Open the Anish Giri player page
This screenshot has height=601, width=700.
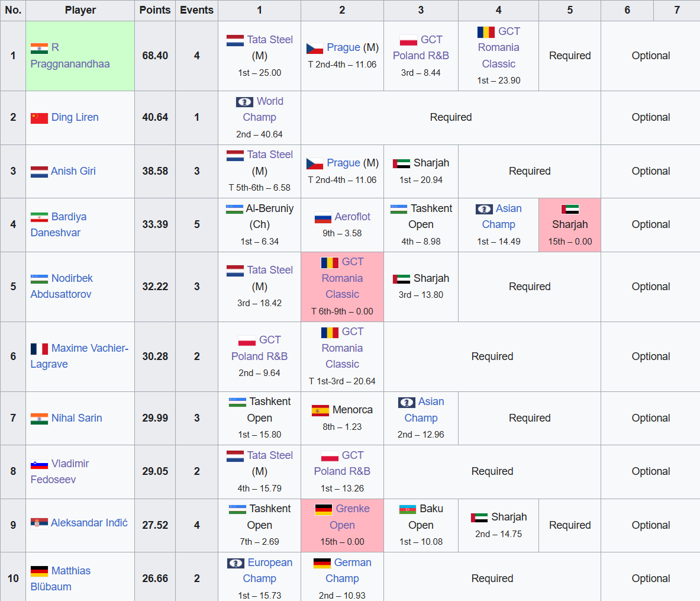point(73,171)
